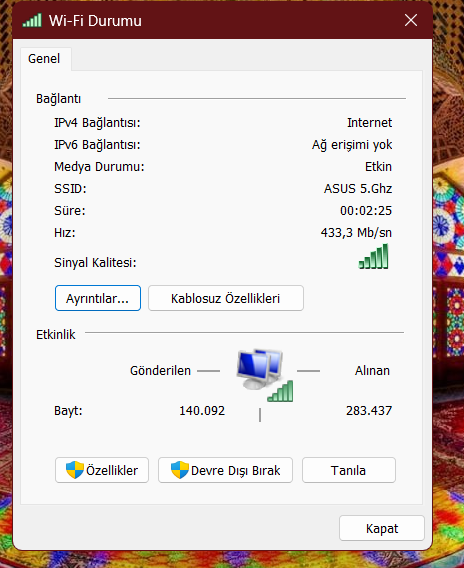Image resolution: width=464 pixels, height=568 pixels.
Task: Click Devre Dışı Bırak to disable Wi-Fi
Action: click(x=225, y=470)
